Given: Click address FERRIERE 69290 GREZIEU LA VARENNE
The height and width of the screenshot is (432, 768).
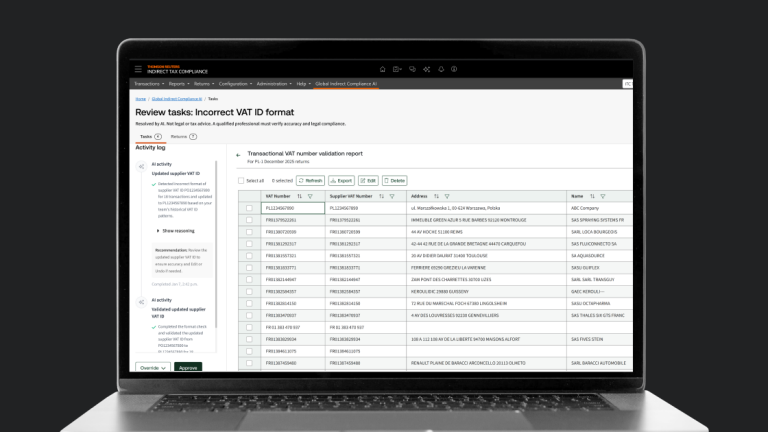Looking at the screenshot, I should coord(486,268).
